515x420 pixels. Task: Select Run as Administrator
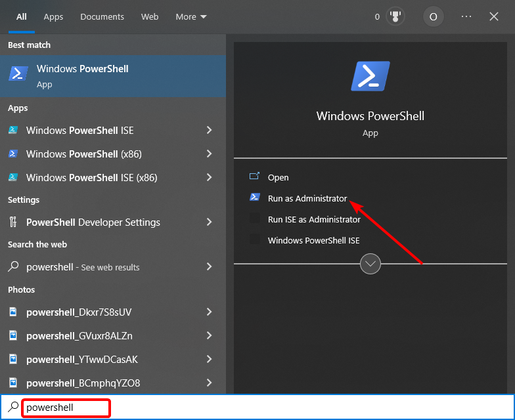pos(307,198)
